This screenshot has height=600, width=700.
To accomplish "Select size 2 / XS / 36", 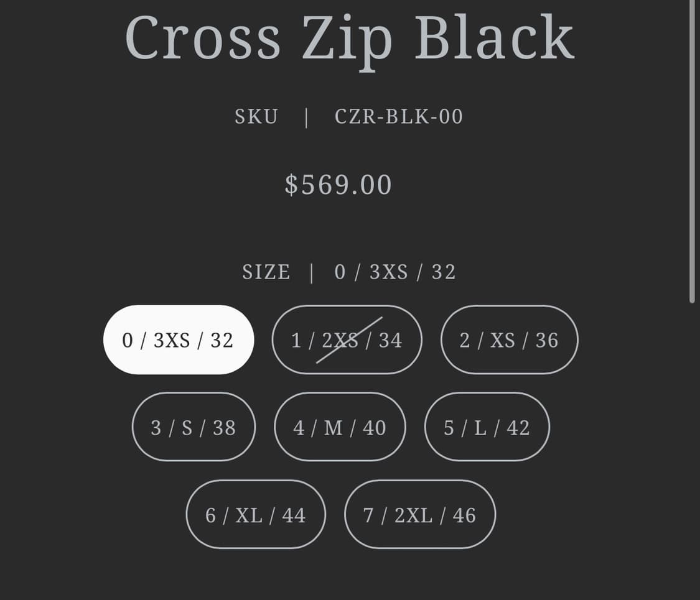I will (509, 339).
